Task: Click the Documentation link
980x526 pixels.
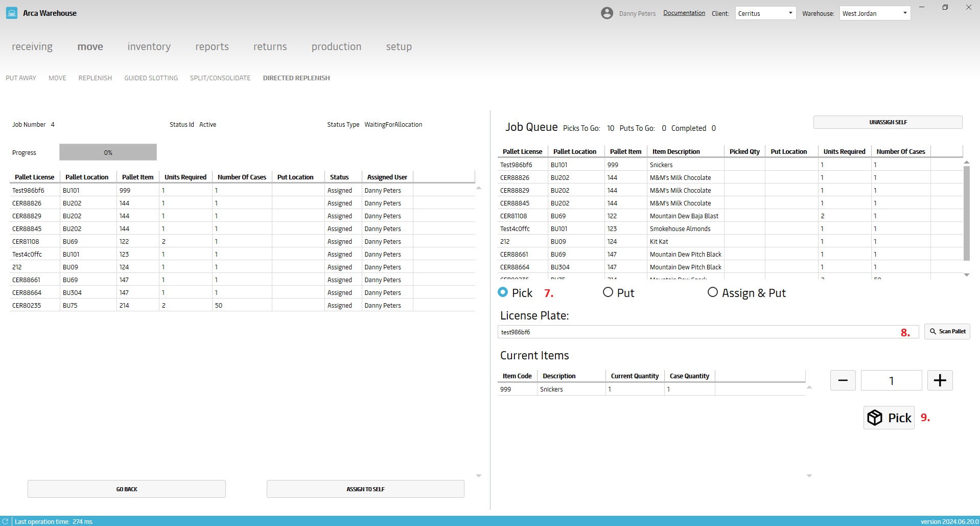Action: (x=684, y=13)
